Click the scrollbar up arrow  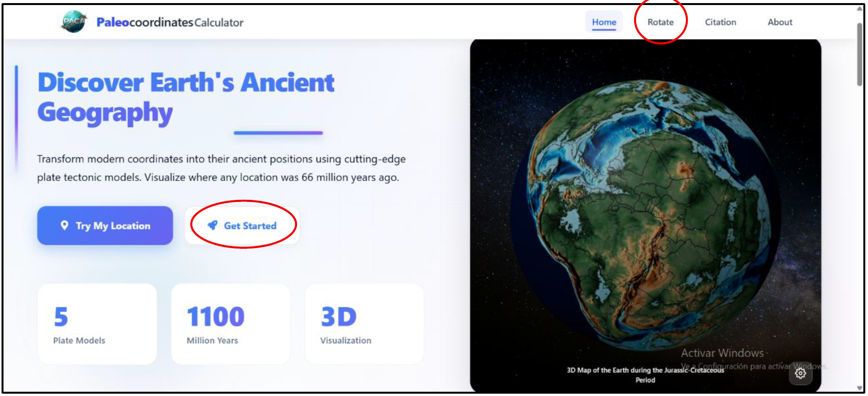(859, 9)
